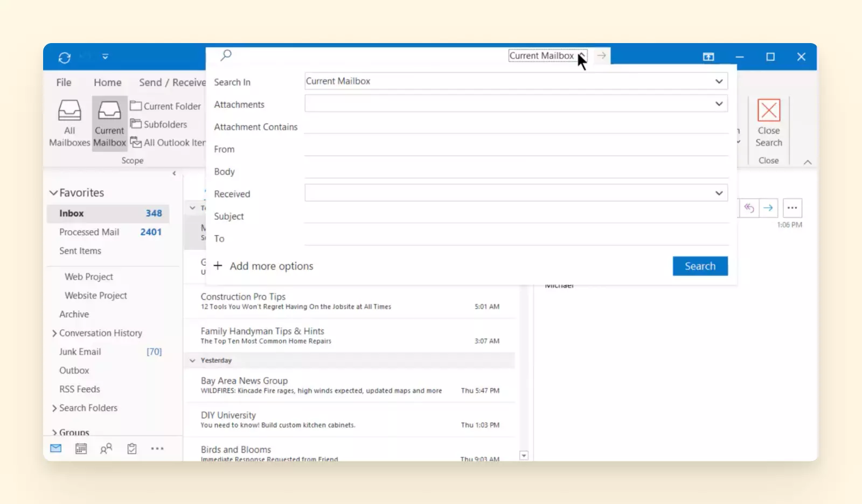
Task: Collapse the folder pane arrow
Action: [x=174, y=173]
